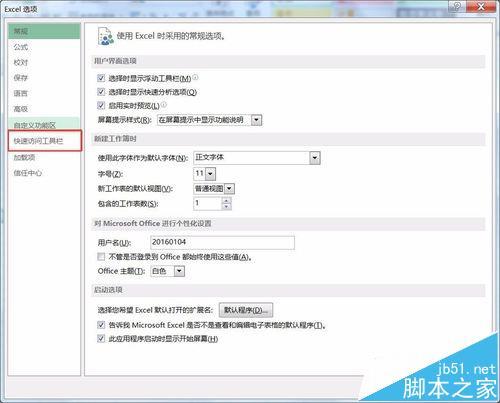The width and height of the screenshot is (500, 403).
Task: Toggle 选择时显示快速分析选项 checkbox
Action: tap(101, 92)
